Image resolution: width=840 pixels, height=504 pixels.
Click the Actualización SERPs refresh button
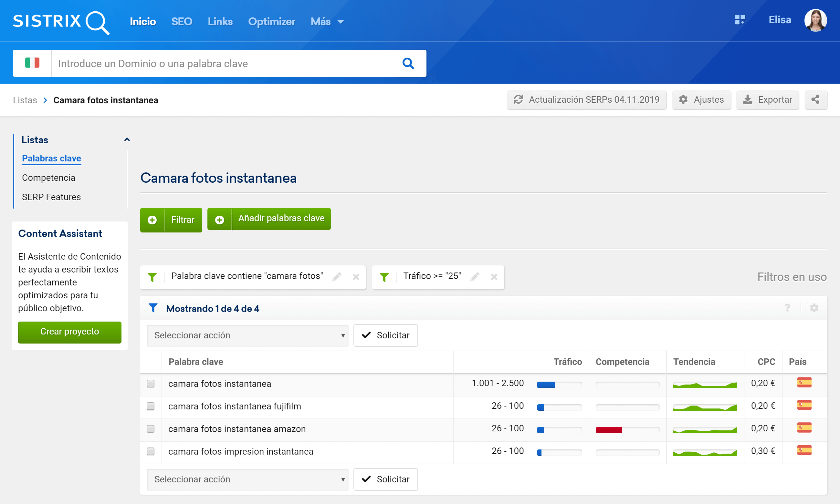coord(586,99)
